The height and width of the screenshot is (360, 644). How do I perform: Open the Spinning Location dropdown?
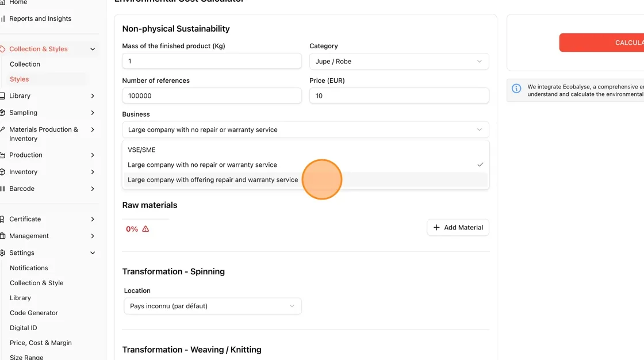(x=212, y=306)
